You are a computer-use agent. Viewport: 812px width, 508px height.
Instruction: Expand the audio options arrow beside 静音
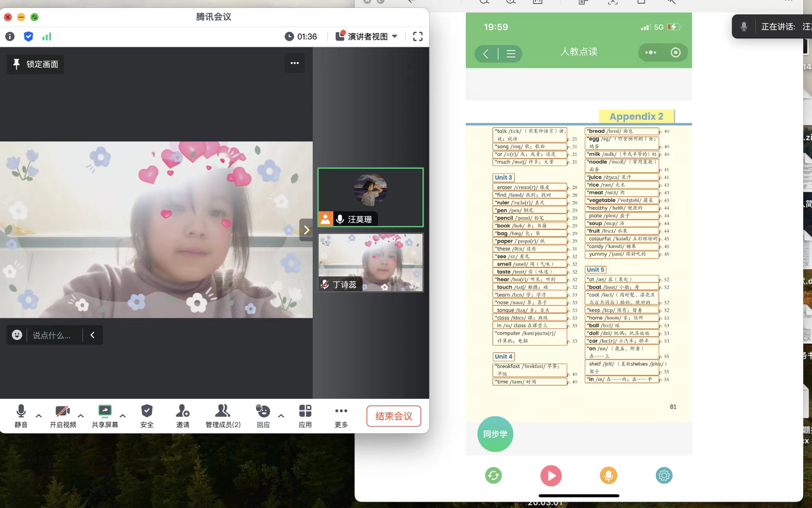[39, 416]
